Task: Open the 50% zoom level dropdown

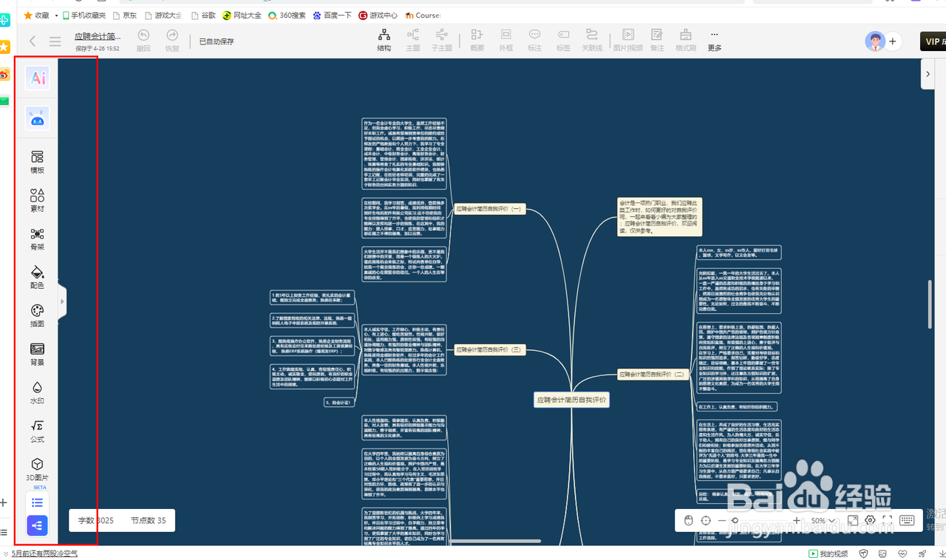Action: point(823,521)
